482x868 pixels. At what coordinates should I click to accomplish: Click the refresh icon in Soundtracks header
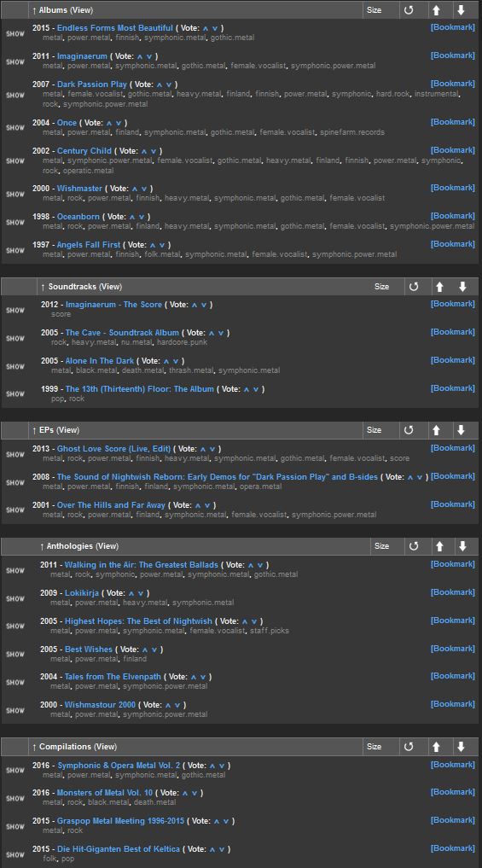point(414,286)
